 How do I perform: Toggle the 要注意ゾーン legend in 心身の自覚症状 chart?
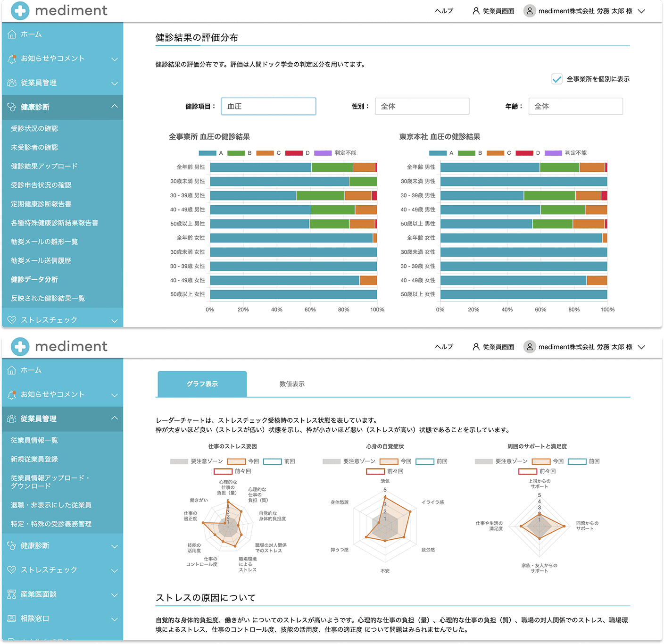[332, 461]
